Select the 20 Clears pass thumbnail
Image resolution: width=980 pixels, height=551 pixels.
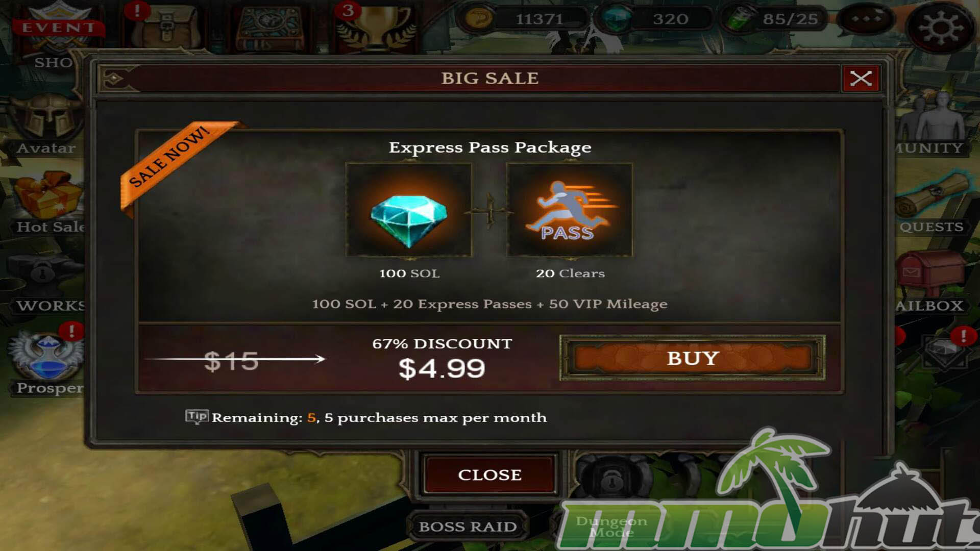pyautogui.click(x=569, y=210)
